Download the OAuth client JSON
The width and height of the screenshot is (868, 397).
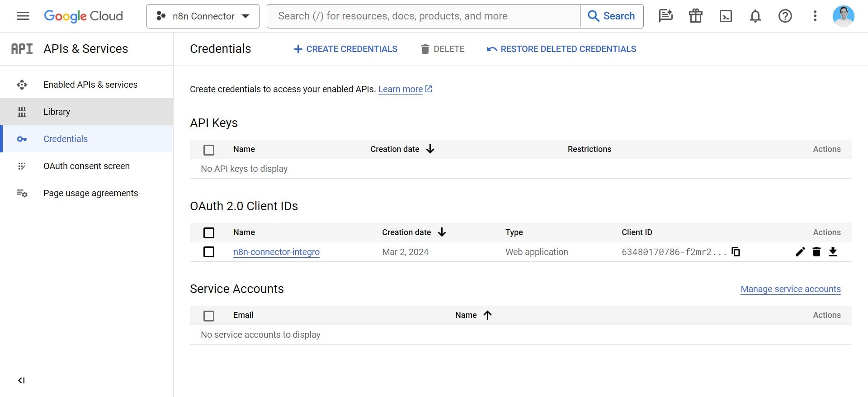(833, 252)
